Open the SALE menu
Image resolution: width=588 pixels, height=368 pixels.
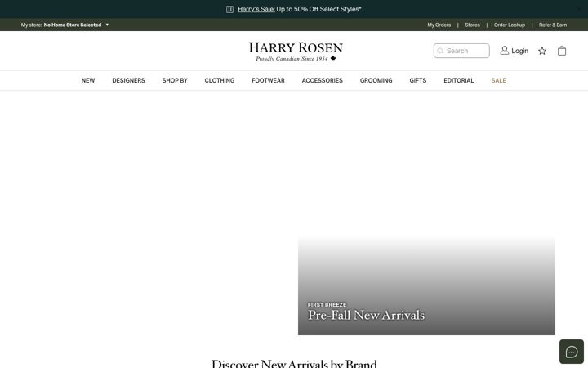498,80
